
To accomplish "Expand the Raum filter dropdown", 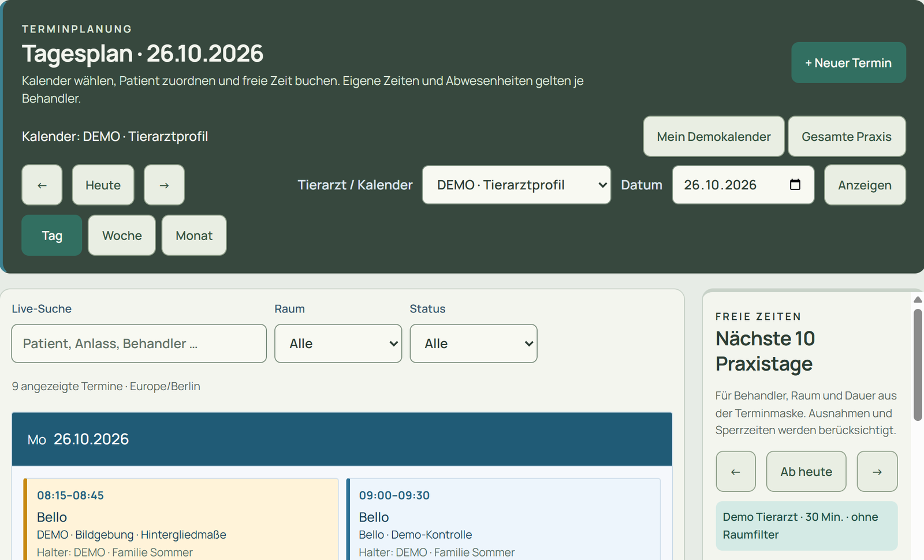I will (x=338, y=344).
